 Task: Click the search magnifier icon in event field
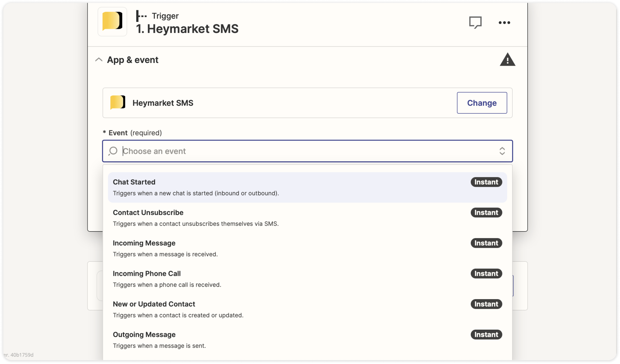pyautogui.click(x=113, y=151)
